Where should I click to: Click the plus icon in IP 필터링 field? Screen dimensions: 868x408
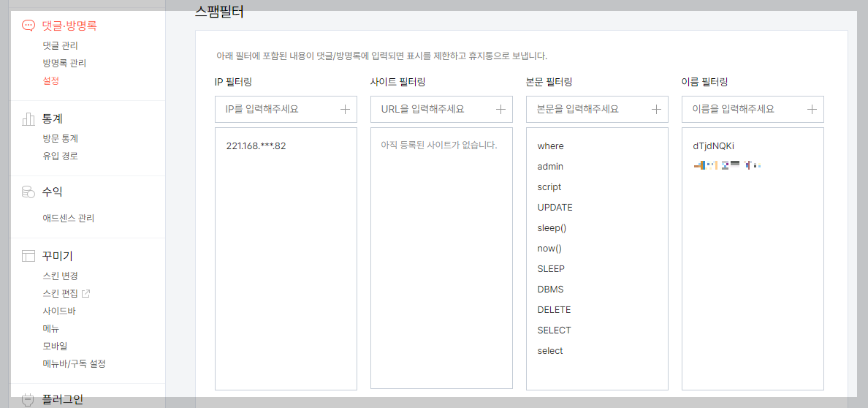pos(346,109)
